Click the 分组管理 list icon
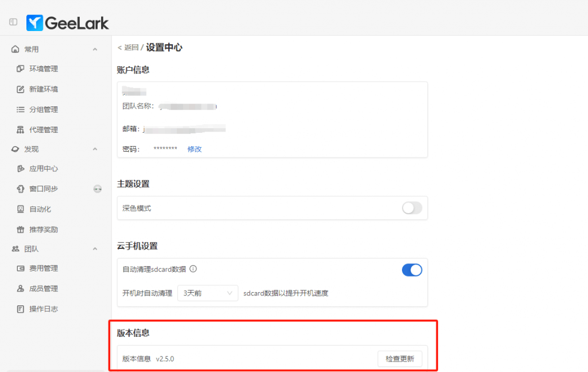 (20, 109)
